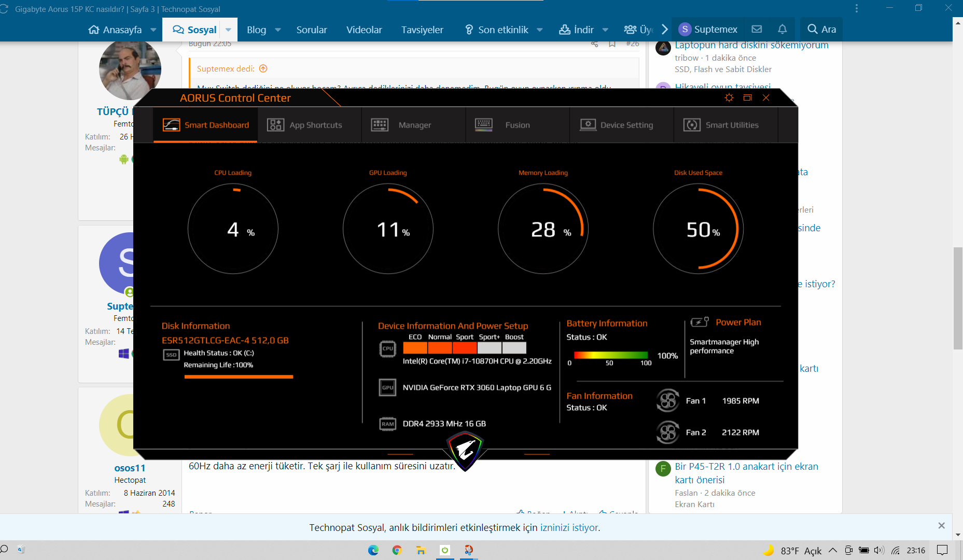Show hidden system tray icons

pos(833,550)
